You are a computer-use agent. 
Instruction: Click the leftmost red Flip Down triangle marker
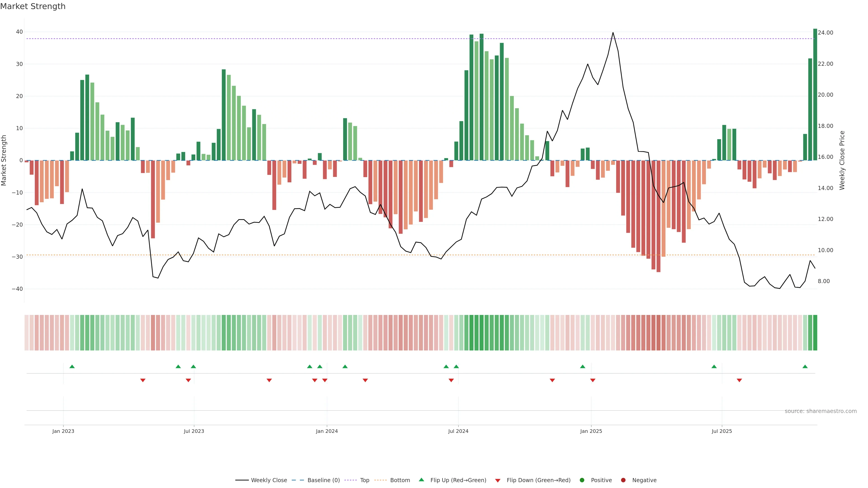click(143, 380)
